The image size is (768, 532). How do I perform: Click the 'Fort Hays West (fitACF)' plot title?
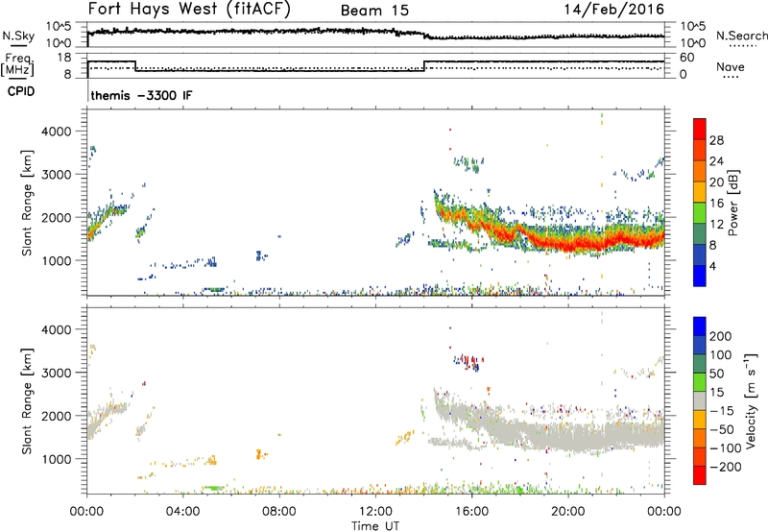189,10
